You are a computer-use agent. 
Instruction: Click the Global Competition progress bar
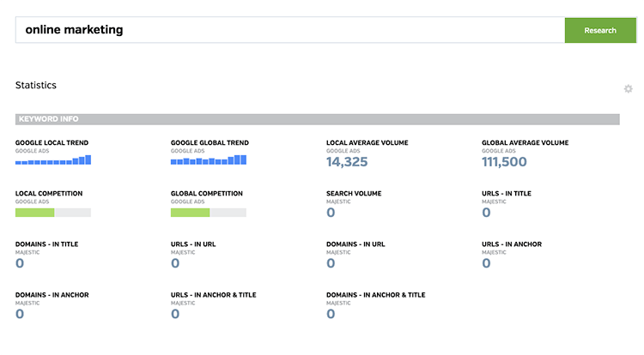209,212
